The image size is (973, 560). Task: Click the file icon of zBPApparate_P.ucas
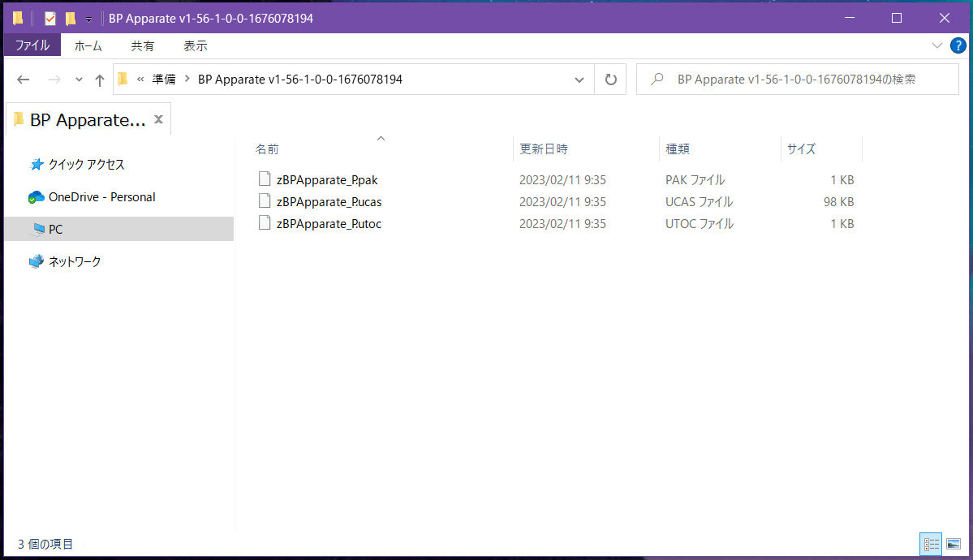click(x=265, y=201)
